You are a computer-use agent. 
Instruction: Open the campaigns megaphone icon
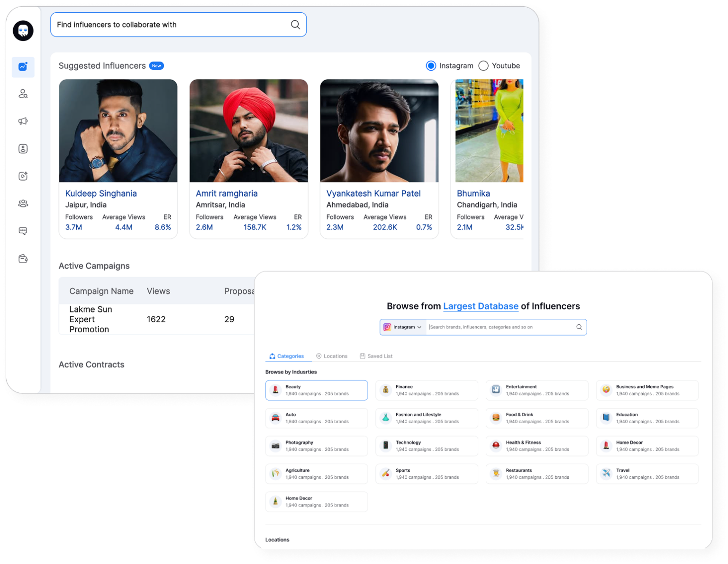coord(23,121)
